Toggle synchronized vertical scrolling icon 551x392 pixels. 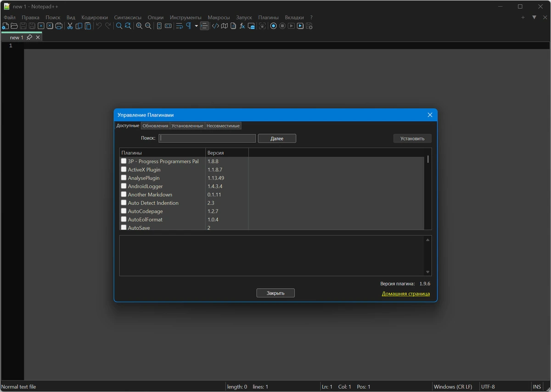coord(159,26)
